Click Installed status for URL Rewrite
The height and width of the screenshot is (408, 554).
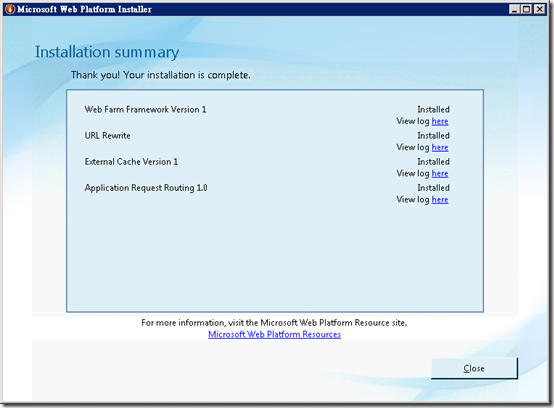point(434,136)
